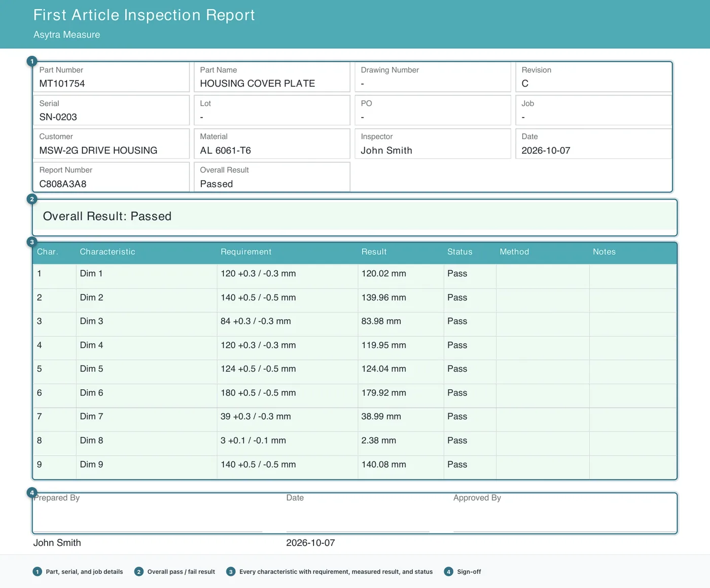
Task: Select part number value "MT101754"
Action: 62,84
